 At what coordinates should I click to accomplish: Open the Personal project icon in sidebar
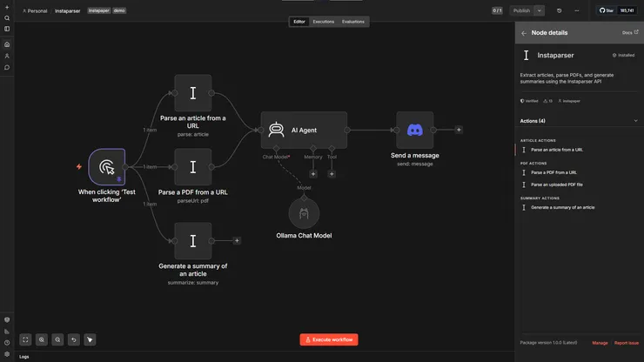click(7, 56)
